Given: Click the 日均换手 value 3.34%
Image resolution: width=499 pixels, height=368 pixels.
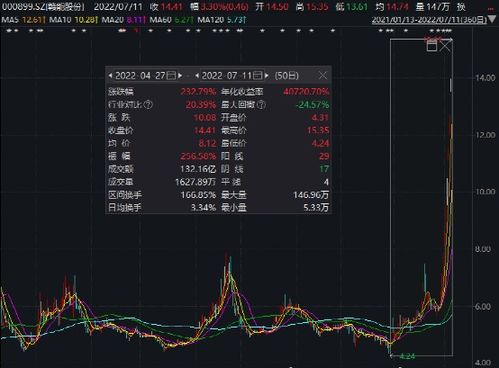Looking at the screenshot, I should [203, 208].
